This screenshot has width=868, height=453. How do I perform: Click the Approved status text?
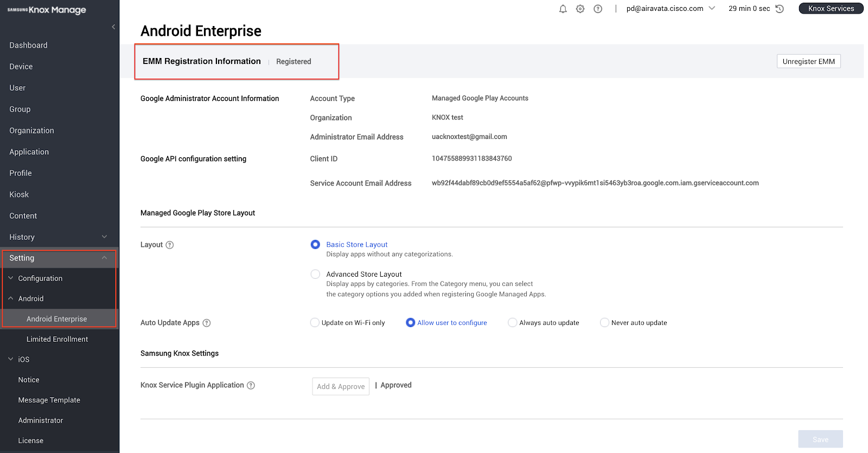coord(396,385)
